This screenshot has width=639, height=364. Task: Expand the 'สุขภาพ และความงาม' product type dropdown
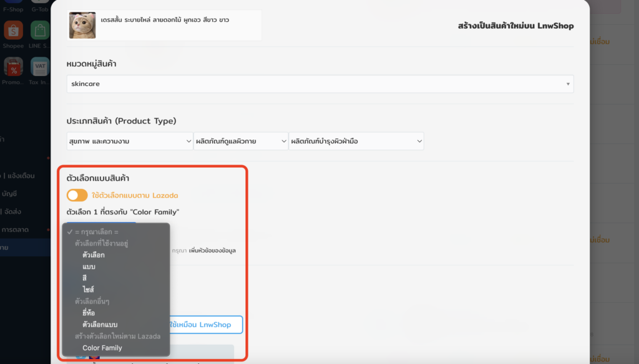130,141
